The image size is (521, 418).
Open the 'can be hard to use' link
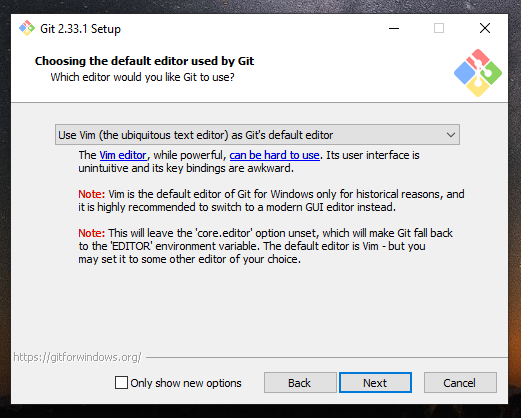tap(274, 155)
